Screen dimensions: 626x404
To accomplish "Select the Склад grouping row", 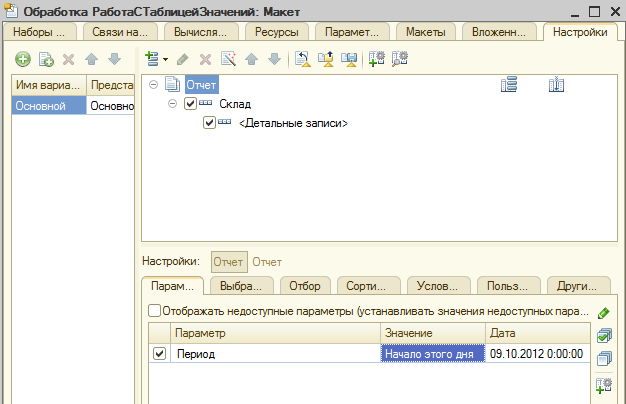I will click(x=235, y=104).
